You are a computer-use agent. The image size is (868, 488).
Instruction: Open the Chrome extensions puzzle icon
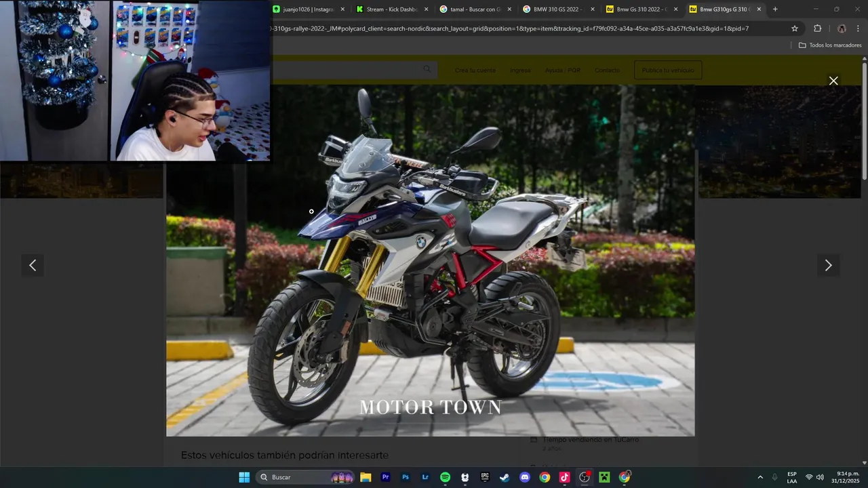click(817, 28)
